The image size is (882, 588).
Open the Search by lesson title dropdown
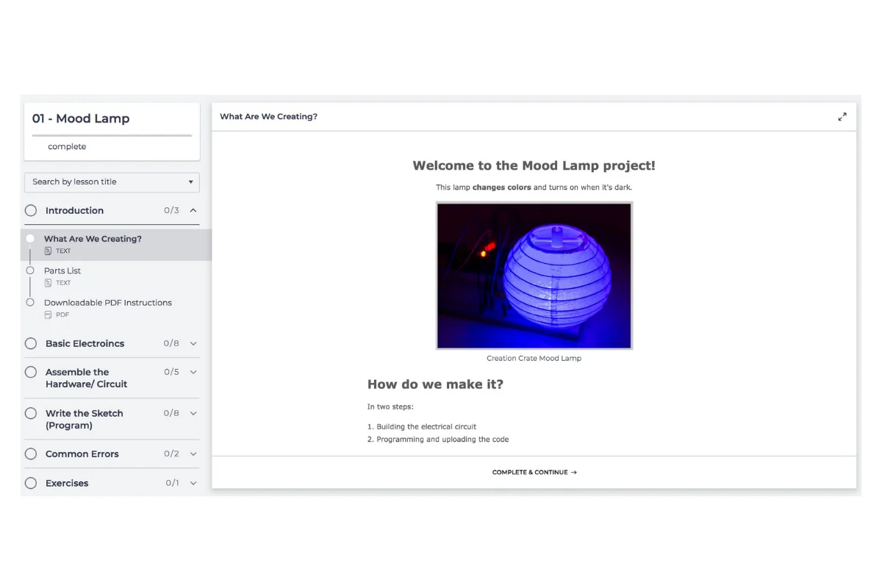112,182
